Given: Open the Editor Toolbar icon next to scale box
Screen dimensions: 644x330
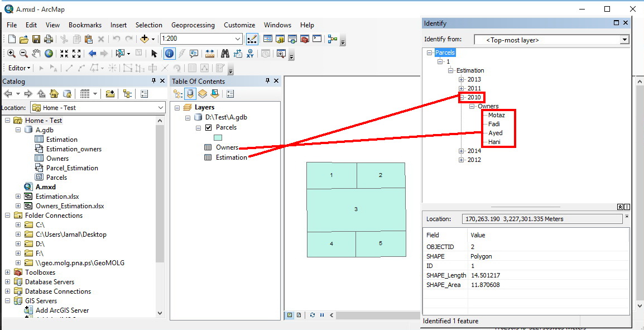Looking at the screenshot, I should (252, 39).
